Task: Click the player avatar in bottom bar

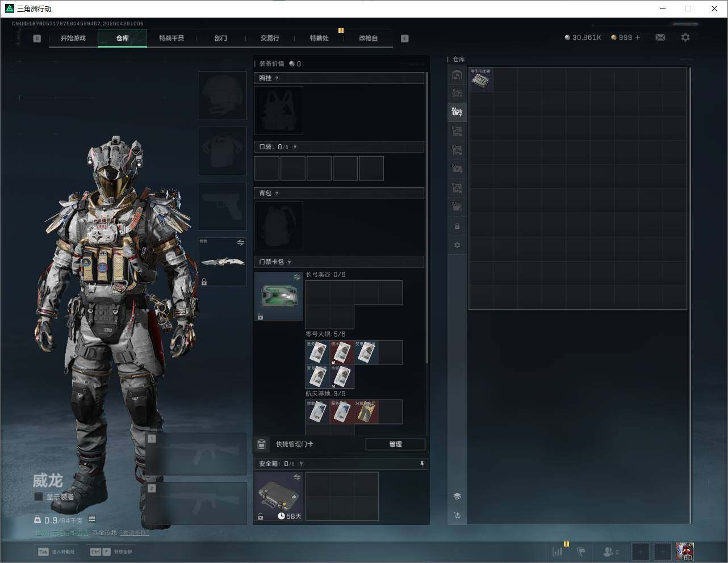Action: 685,552
